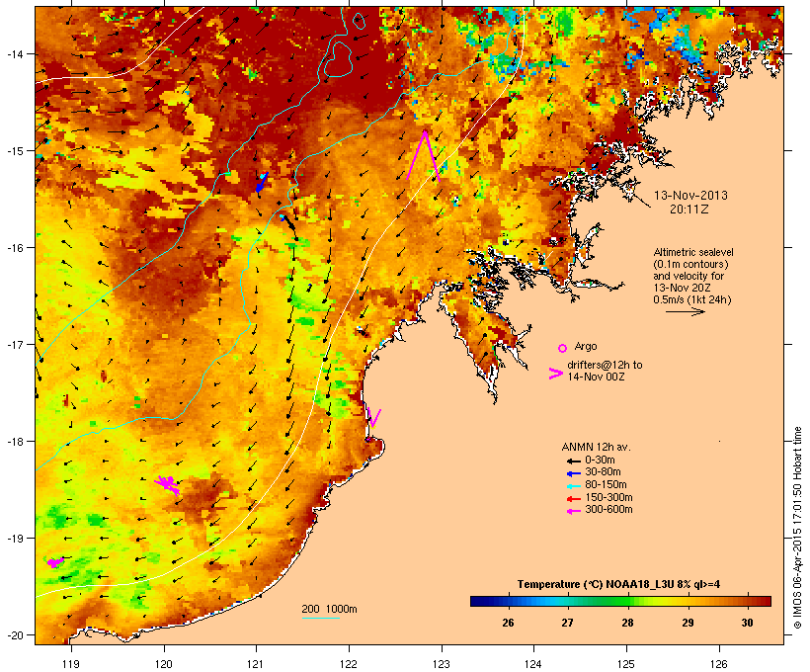810x672 pixels.
Task: Click the '200 1000m' contour label
Action: (329, 609)
